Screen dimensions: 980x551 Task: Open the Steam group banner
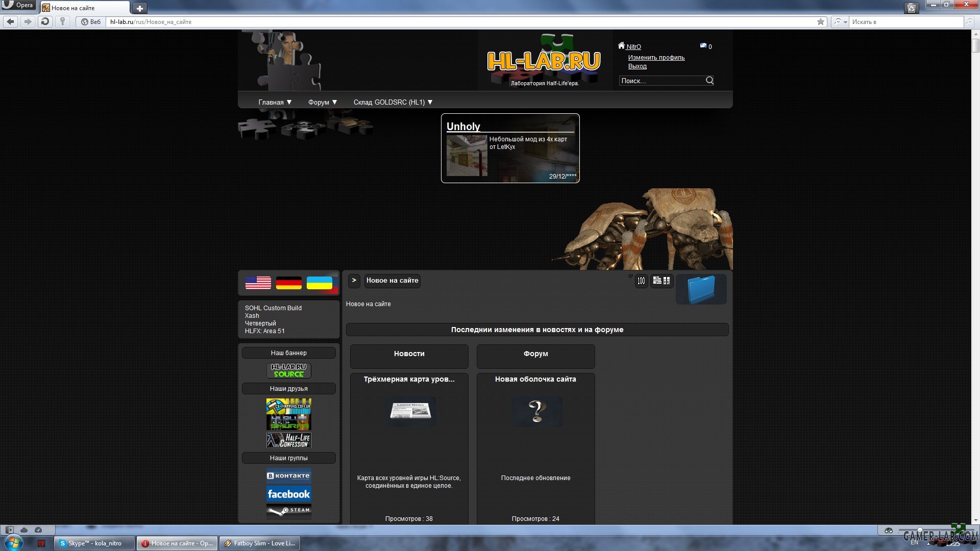(x=289, y=511)
